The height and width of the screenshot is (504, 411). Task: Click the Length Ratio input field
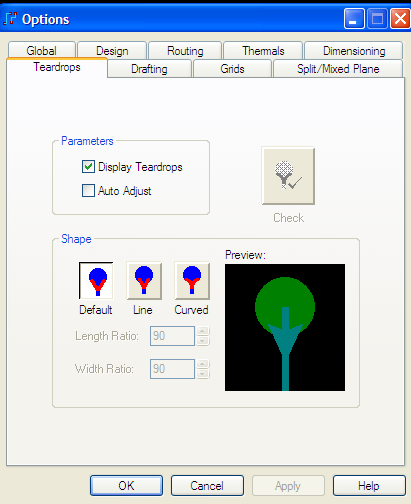coord(172,336)
